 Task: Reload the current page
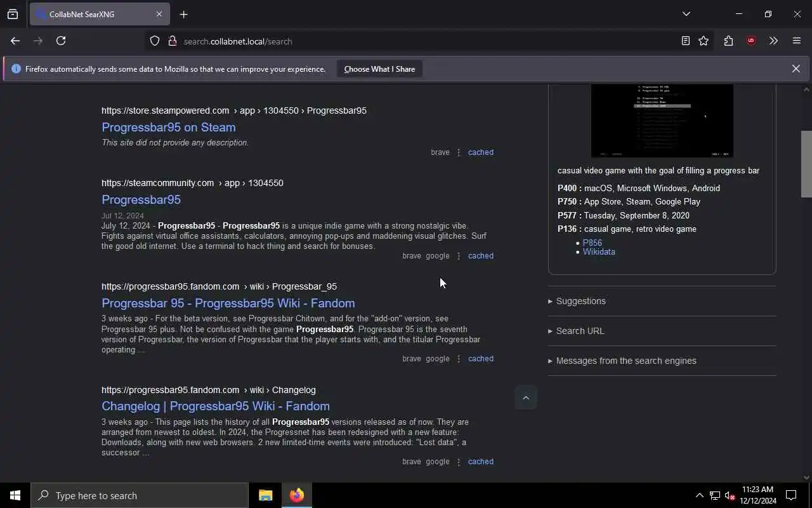[61, 41]
